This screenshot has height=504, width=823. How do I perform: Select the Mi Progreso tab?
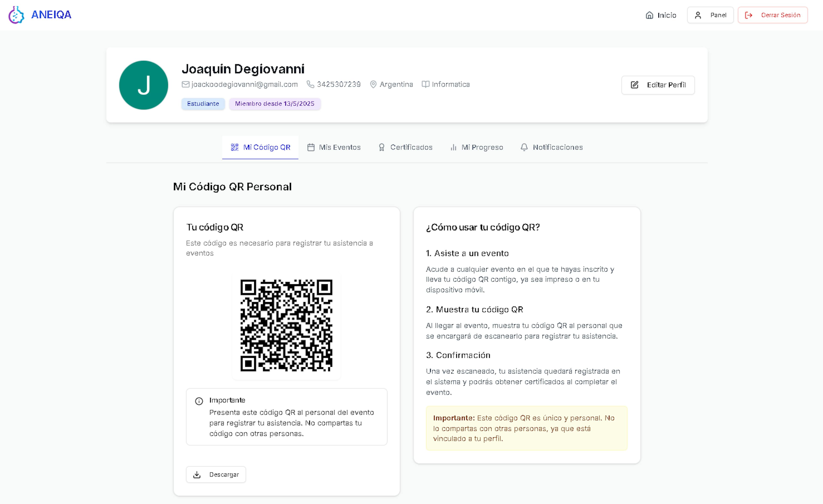pos(476,147)
